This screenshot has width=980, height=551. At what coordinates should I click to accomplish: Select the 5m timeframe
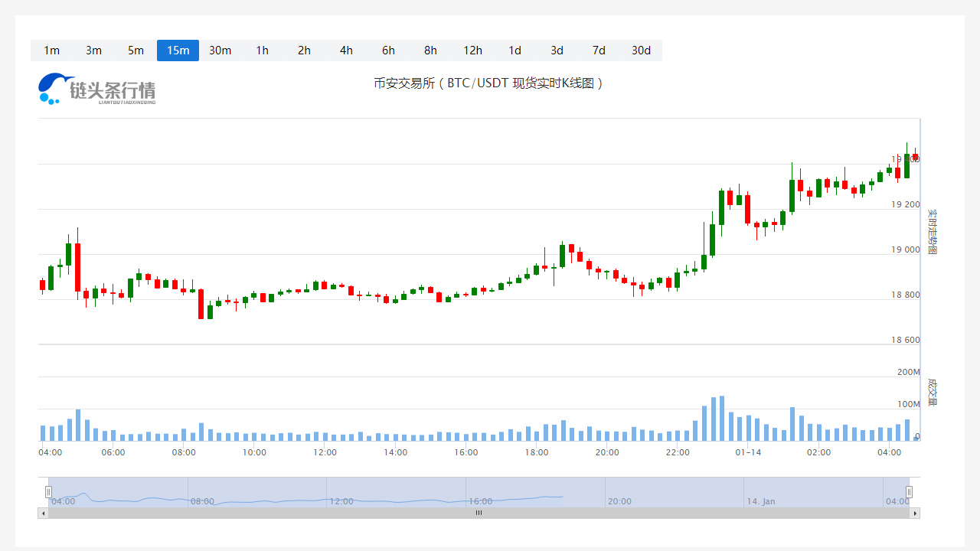click(x=136, y=51)
